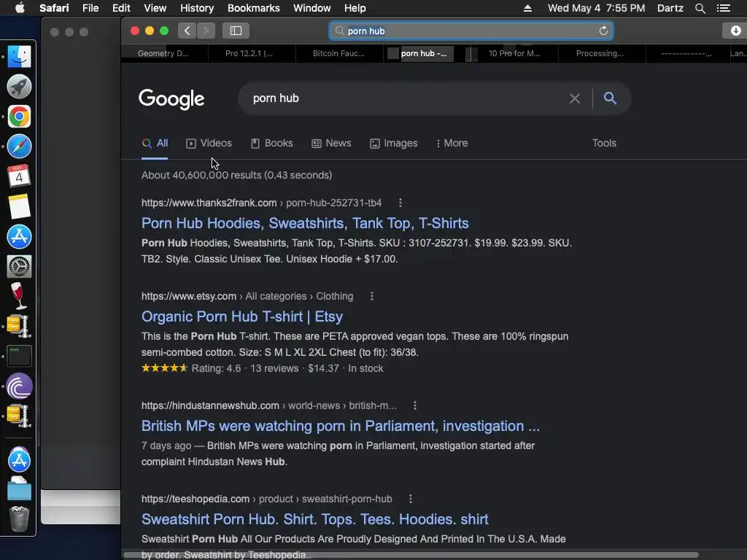Viewport: 747px width, 560px height.
Task: Select the Books search filter
Action: (272, 144)
